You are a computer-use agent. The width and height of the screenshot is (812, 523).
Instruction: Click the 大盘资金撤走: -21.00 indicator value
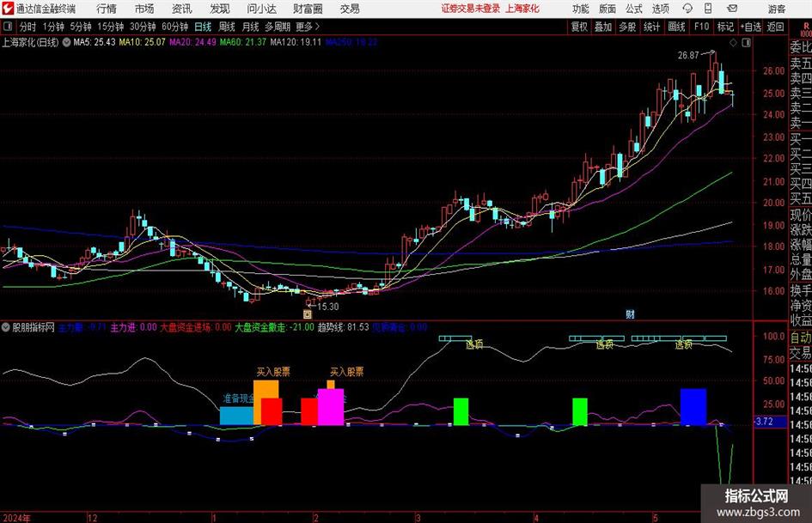click(x=274, y=327)
